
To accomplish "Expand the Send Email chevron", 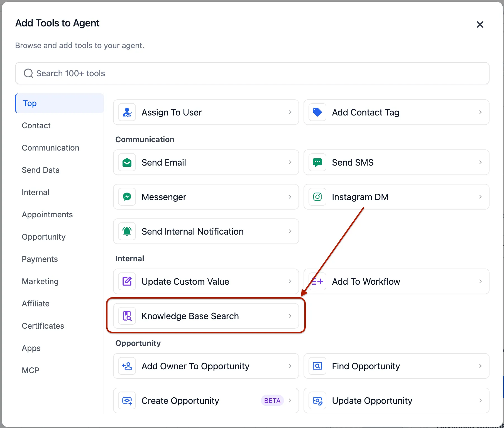I will (x=290, y=162).
